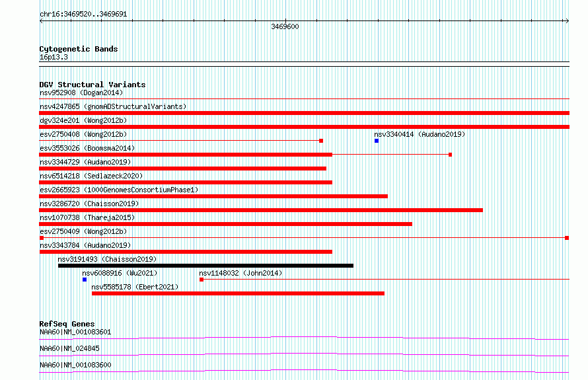
Task: Click the red bar of esv2665923
Action: point(213,196)
